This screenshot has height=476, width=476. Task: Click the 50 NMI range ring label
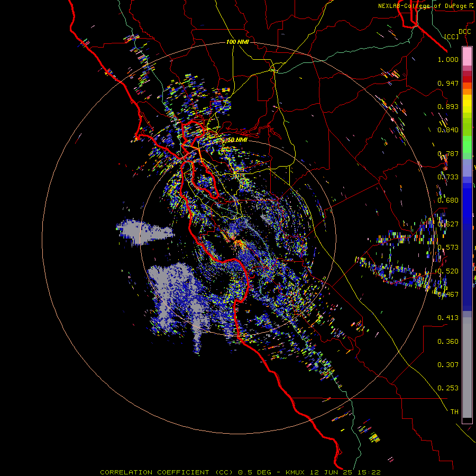click(x=237, y=140)
